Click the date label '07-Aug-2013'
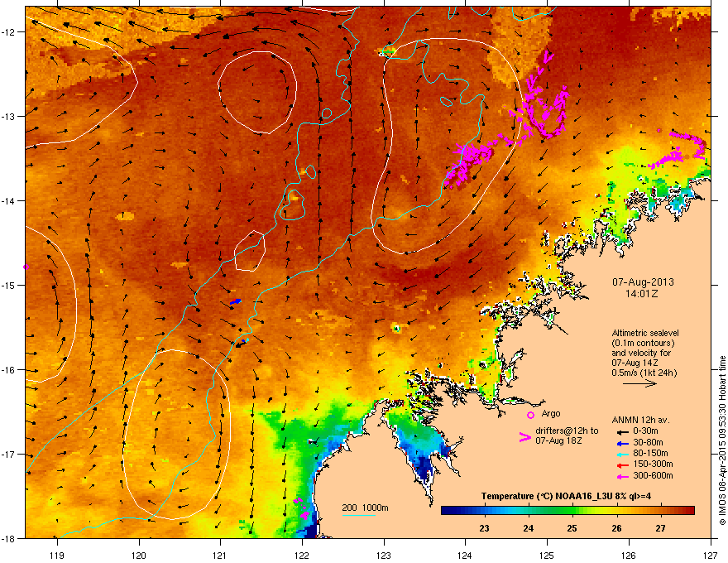The width and height of the screenshot is (728, 563). (643, 282)
